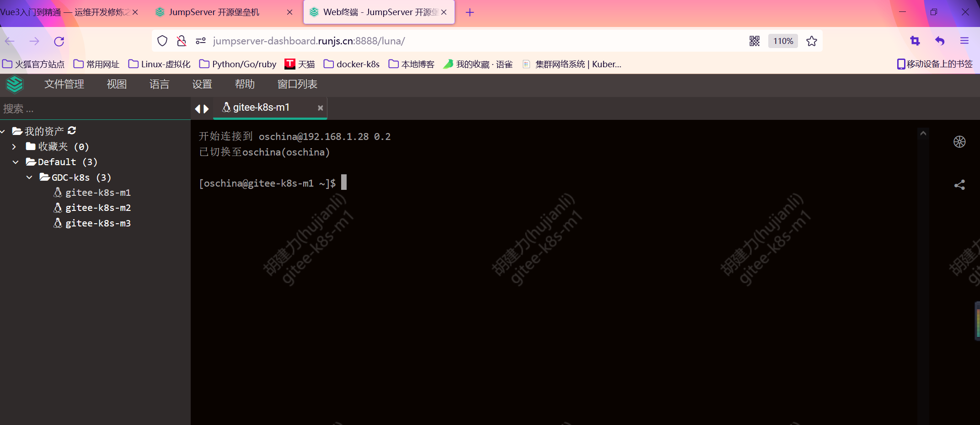The image size is (980, 425).
Task: Click the QR code icon
Action: (x=755, y=41)
